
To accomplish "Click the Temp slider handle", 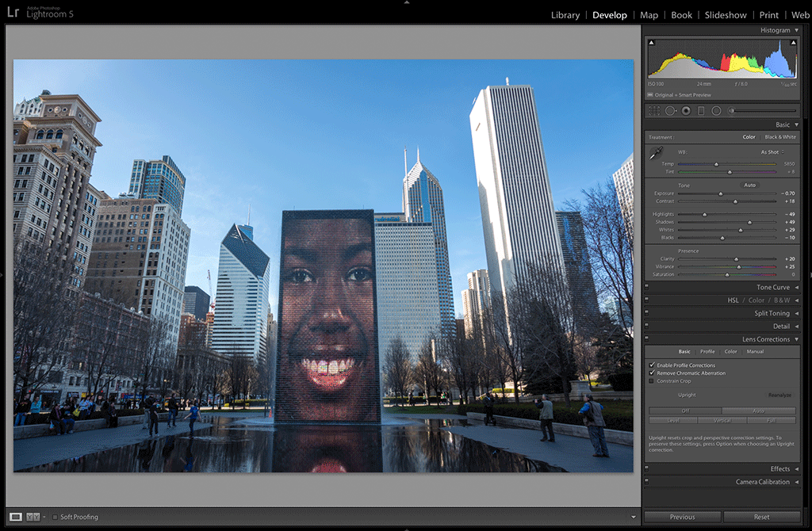I will (717, 164).
